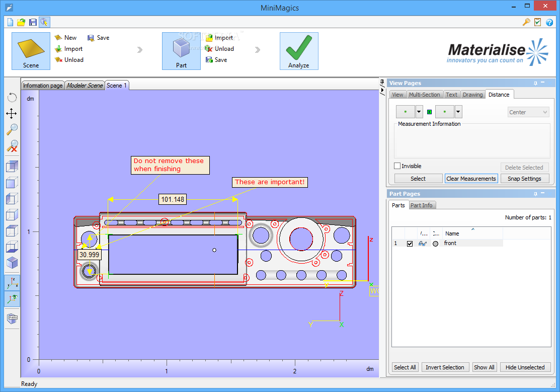Uncheck the front part visibility checkbox
The width and height of the screenshot is (560, 392).
click(410, 244)
